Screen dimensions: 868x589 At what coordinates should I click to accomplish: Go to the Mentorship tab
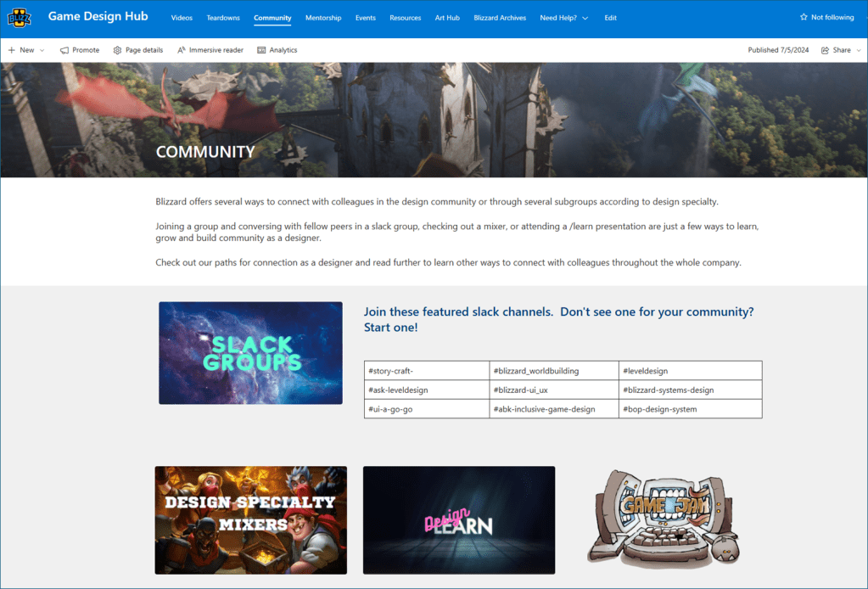point(323,18)
